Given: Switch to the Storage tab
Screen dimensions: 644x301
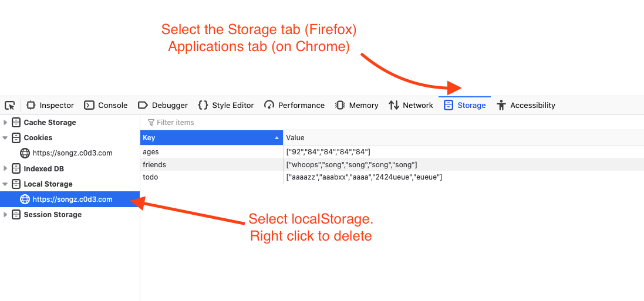Looking at the screenshot, I should pos(464,105).
